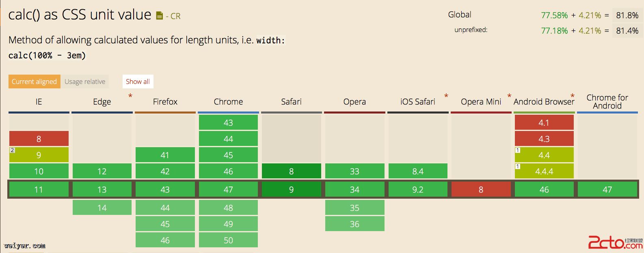Click the Safari 9 version cell
Image resolution: width=644 pixels, height=253 pixels.
pos(291,189)
